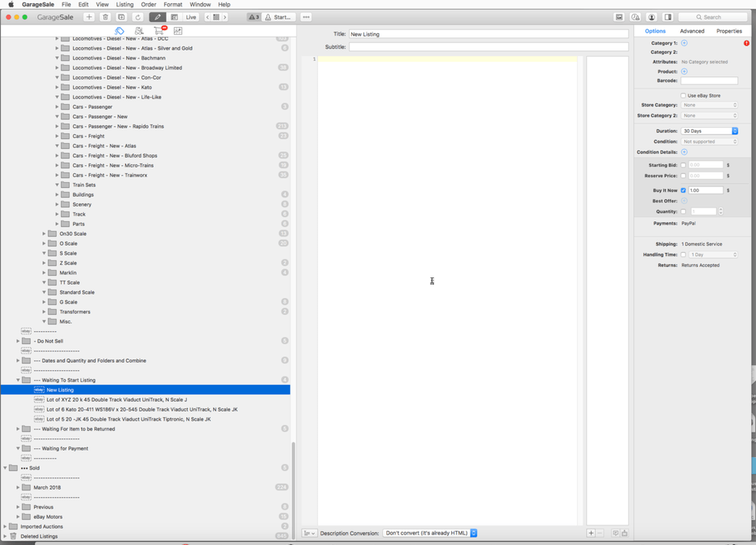
Task: Show the Templates section via the stamp icon
Action: tap(139, 31)
